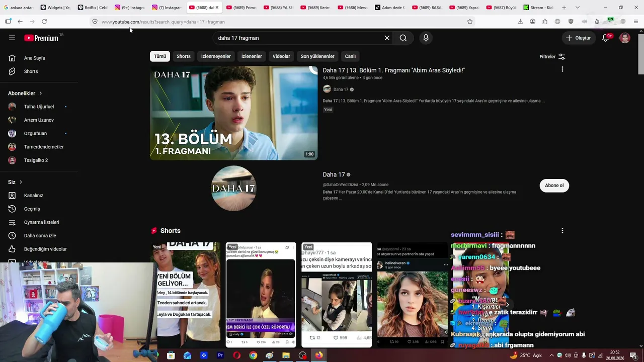644x362 pixels.
Task: Open Geçmiş history in the sidebar
Action: [x=32, y=209]
